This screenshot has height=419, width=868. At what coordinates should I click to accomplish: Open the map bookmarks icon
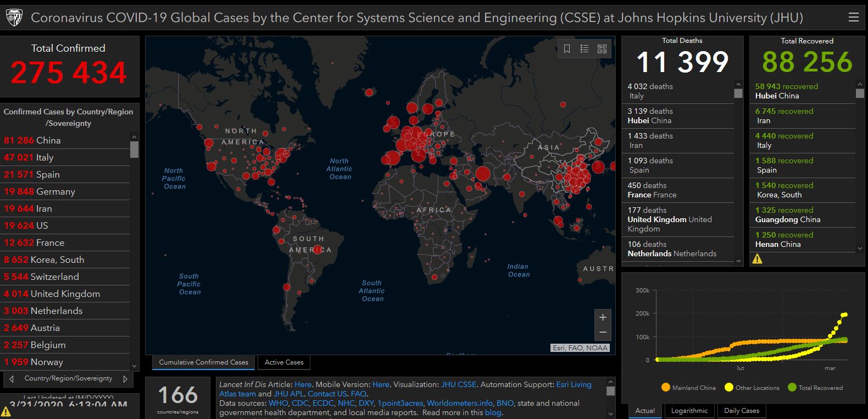click(x=567, y=49)
